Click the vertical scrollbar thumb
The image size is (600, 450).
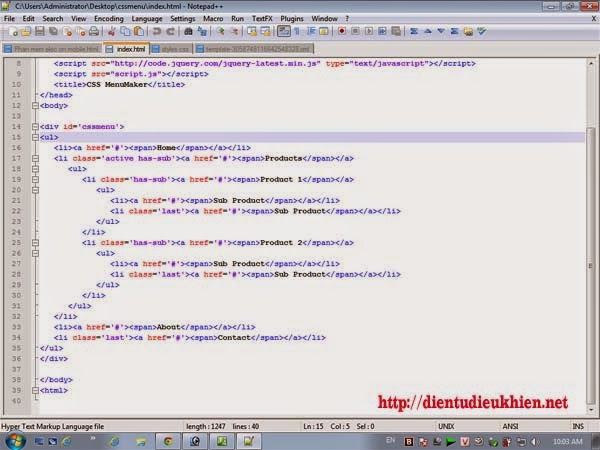point(590,266)
